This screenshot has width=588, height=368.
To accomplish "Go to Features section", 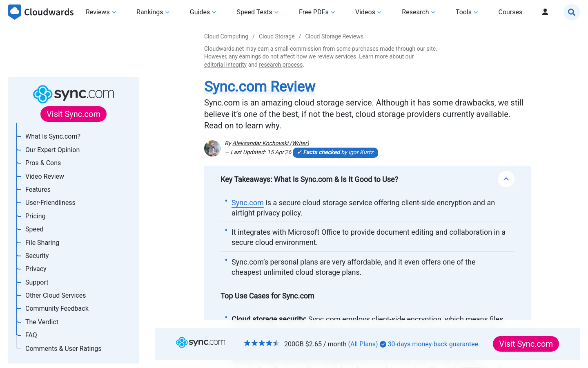I will [38, 189].
